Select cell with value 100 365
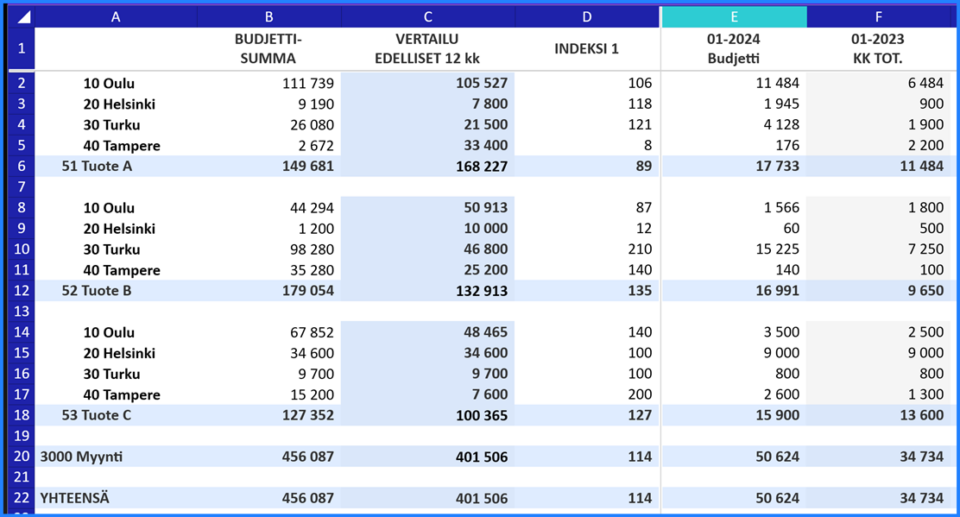 428,415
